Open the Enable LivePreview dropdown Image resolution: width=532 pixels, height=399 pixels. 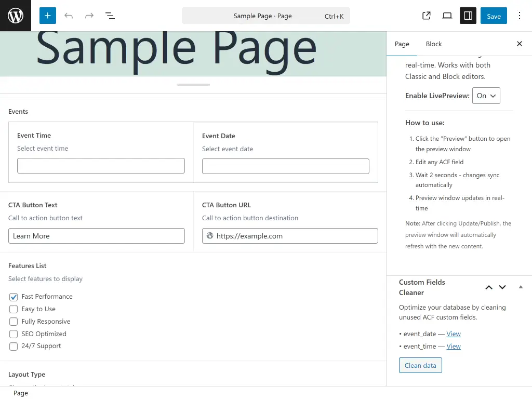tap(486, 96)
